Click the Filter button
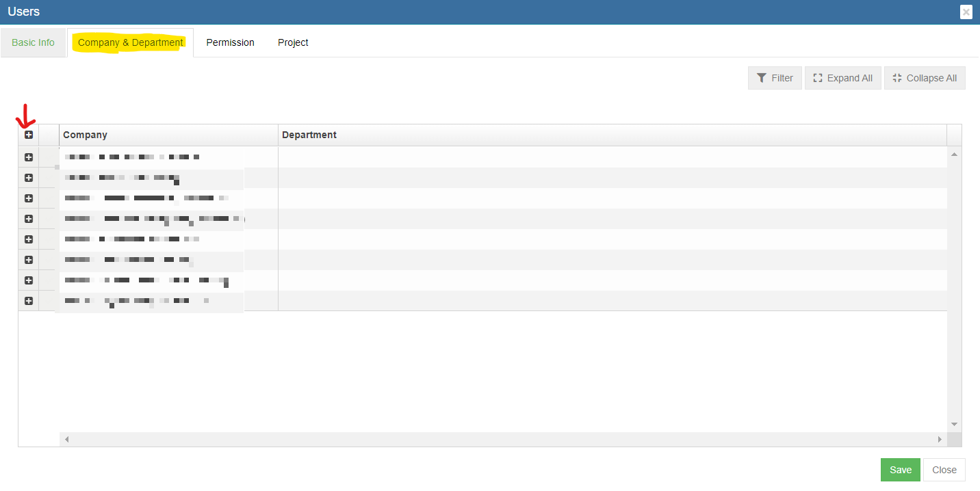 point(775,78)
